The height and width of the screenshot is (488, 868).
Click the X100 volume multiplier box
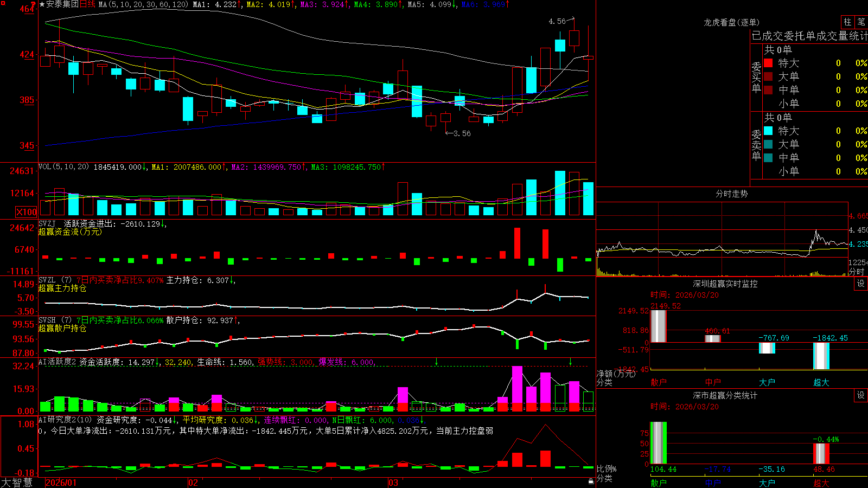27,212
